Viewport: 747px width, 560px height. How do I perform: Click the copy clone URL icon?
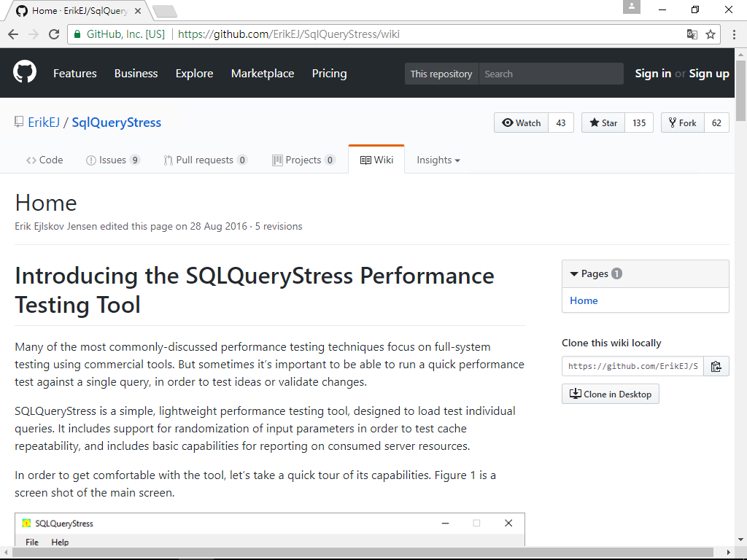pyautogui.click(x=716, y=365)
